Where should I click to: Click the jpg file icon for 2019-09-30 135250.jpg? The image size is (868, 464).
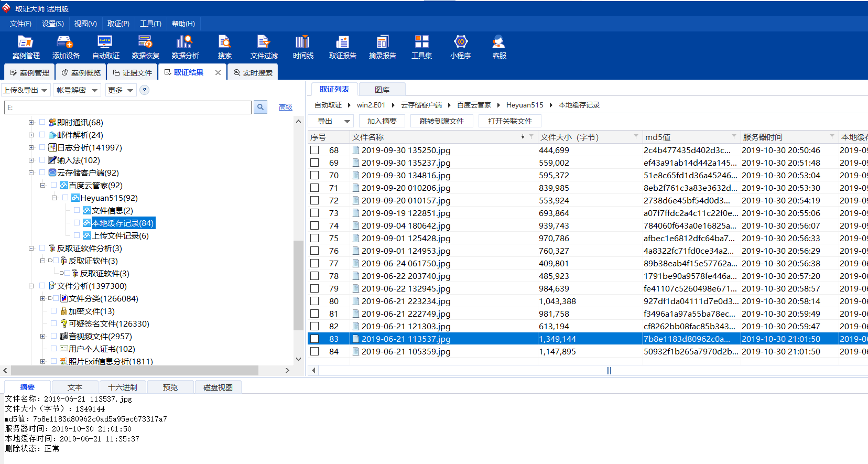pyautogui.click(x=356, y=150)
